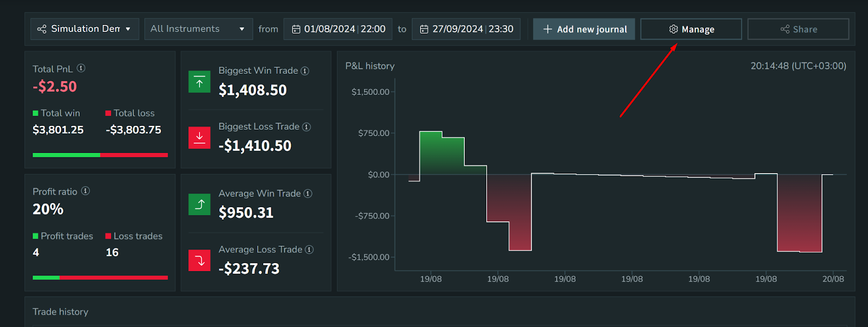This screenshot has width=868, height=327.
Task: Expand the All Instruments dropdown
Action: tap(198, 29)
